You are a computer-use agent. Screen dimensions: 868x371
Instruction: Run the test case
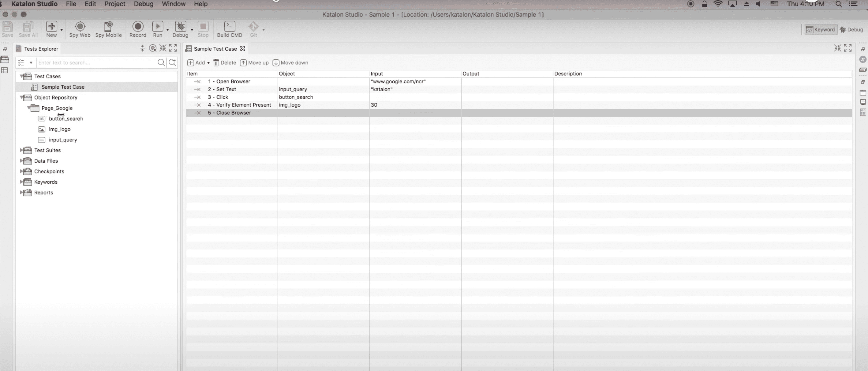click(157, 29)
